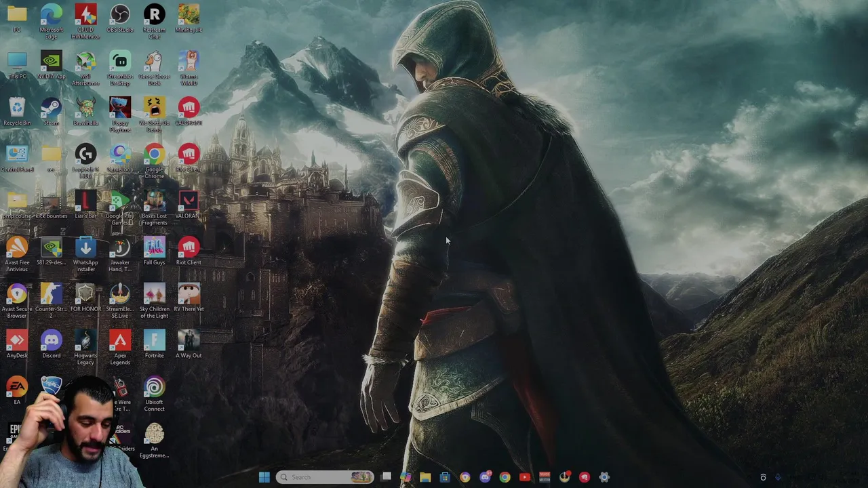868x488 pixels.
Task: Select the 581.29 NVIDIA driver installer icon
Action: point(52,251)
